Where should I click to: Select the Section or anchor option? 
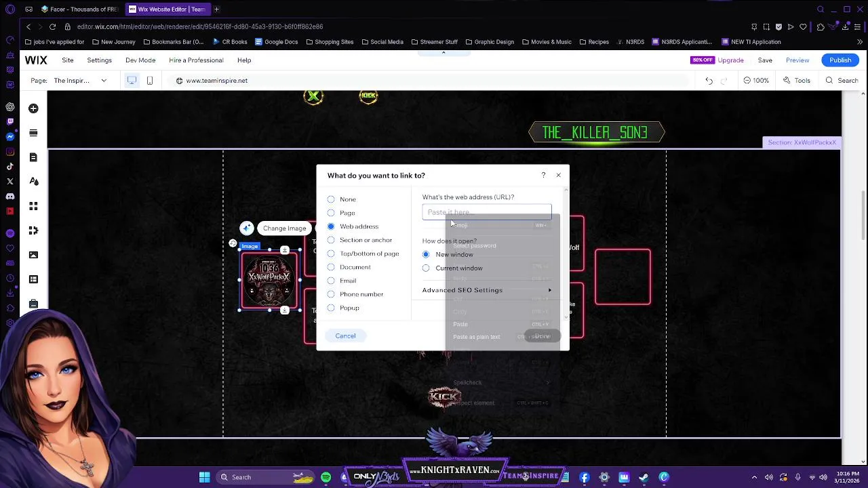(331, 240)
